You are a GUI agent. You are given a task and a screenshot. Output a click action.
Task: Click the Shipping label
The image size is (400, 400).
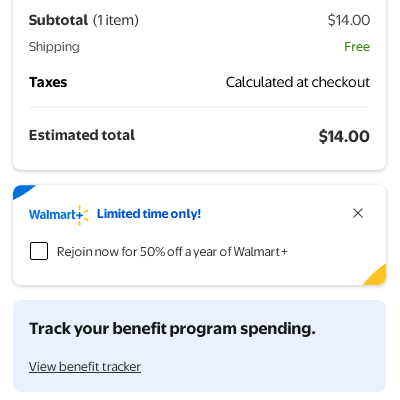point(54,47)
